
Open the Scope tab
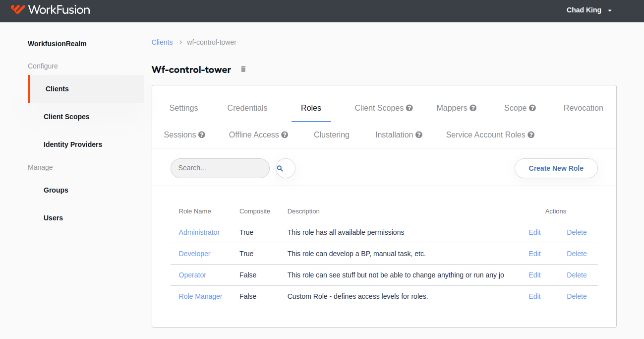point(515,108)
